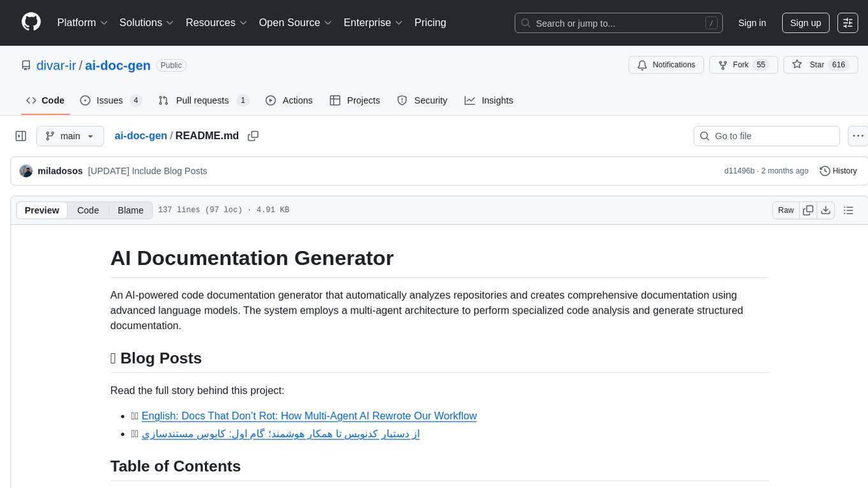Select the Preview view toggle
This screenshot has width=868, height=488.
pyautogui.click(x=42, y=210)
